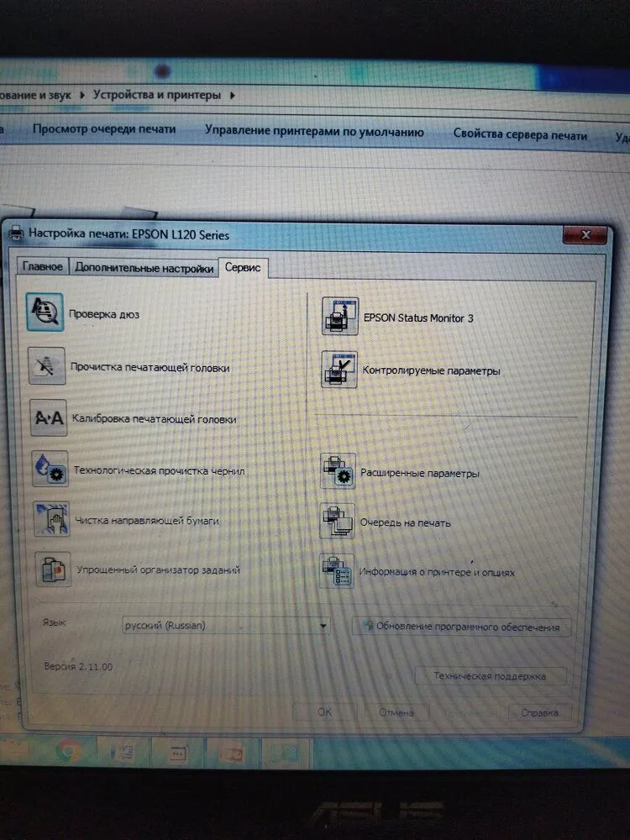Click the Техническая поддержка button
This screenshot has height=840, width=630.
point(491,676)
